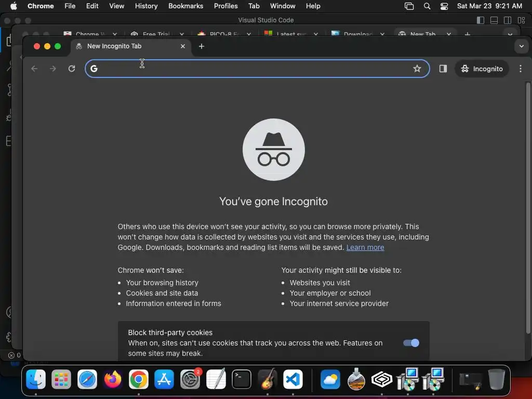The height and width of the screenshot is (399, 532).
Task: Open the Edit menu
Action: (x=92, y=6)
